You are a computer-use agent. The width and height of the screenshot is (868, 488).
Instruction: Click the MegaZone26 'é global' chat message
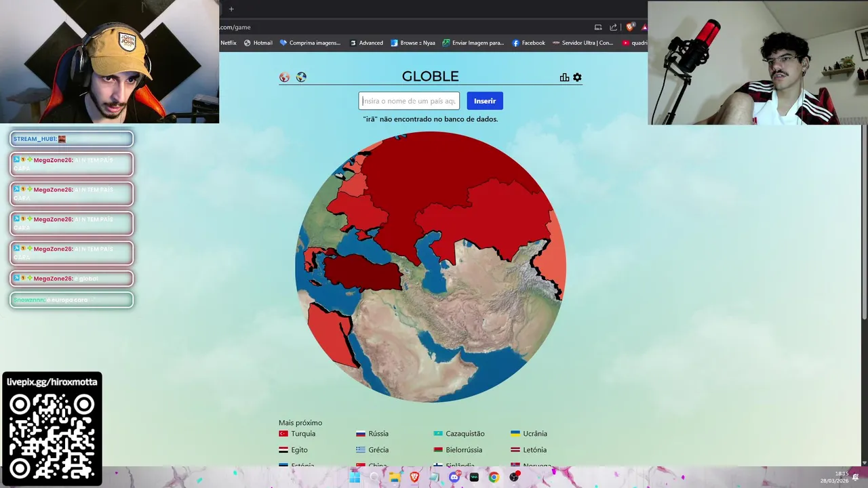[x=71, y=279]
